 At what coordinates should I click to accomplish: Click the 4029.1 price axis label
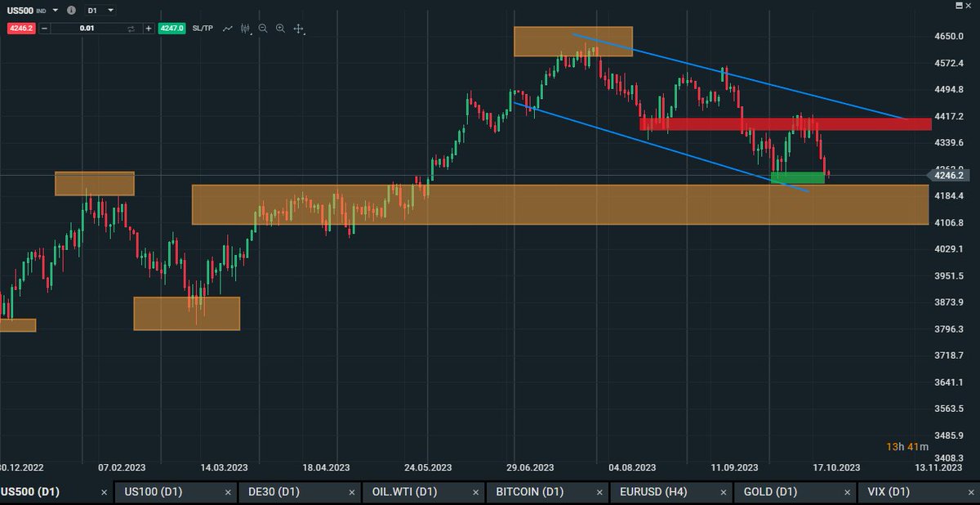950,248
